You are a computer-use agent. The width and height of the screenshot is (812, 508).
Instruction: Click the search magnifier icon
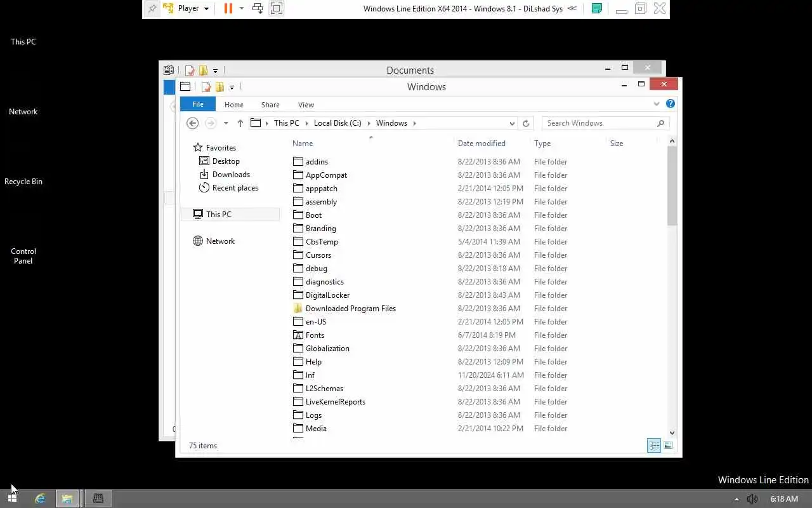(660, 123)
